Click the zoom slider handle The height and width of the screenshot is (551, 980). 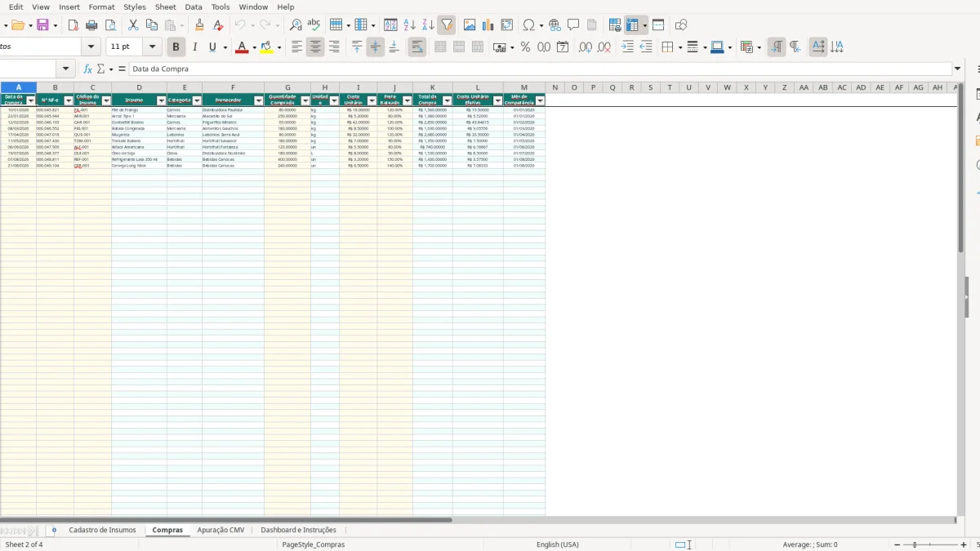915,544
